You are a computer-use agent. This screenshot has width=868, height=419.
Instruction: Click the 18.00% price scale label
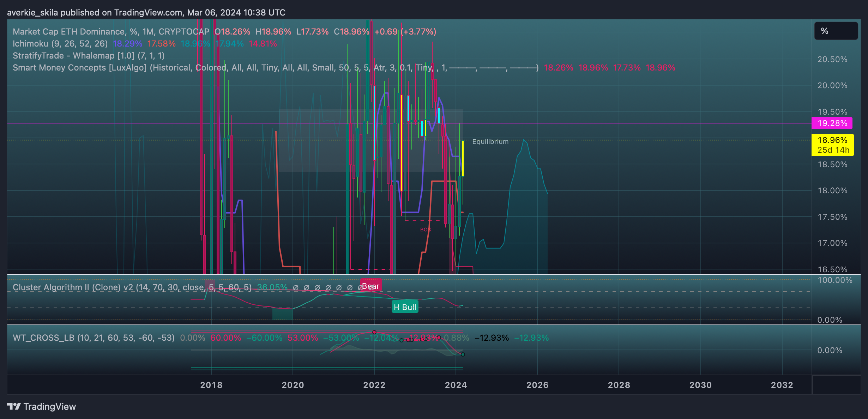pos(832,190)
